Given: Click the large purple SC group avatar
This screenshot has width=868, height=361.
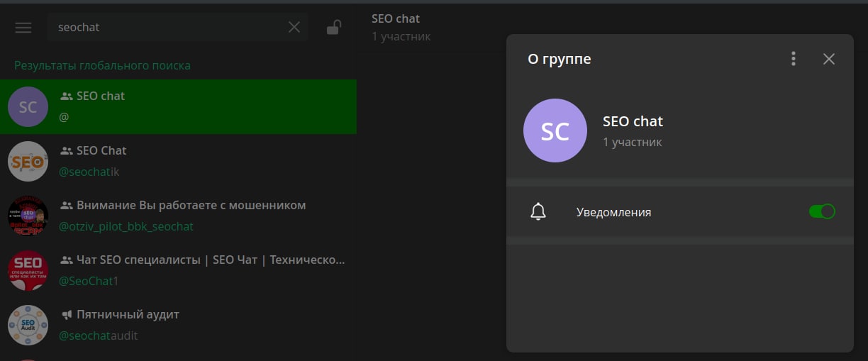Looking at the screenshot, I should coord(555,131).
